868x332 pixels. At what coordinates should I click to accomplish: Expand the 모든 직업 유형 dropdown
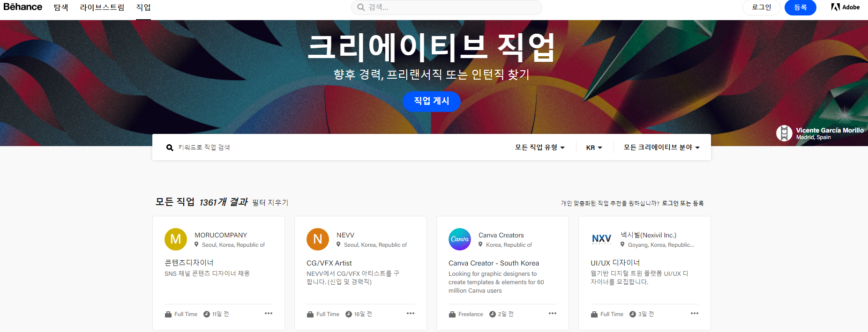(540, 148)
